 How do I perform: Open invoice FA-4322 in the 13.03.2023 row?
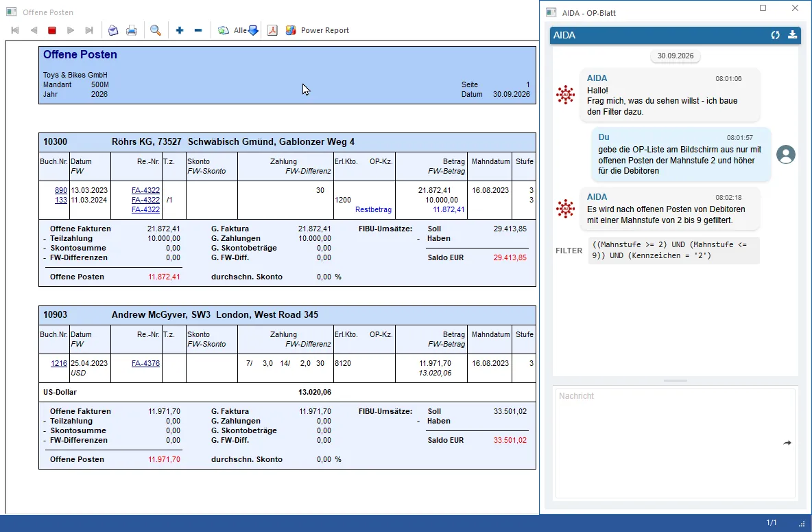145,190
